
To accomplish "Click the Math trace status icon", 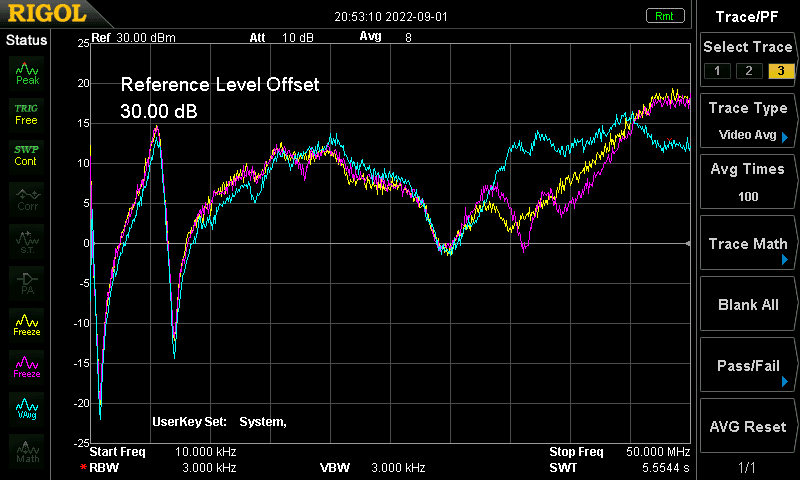I will (x=27, y=450).
